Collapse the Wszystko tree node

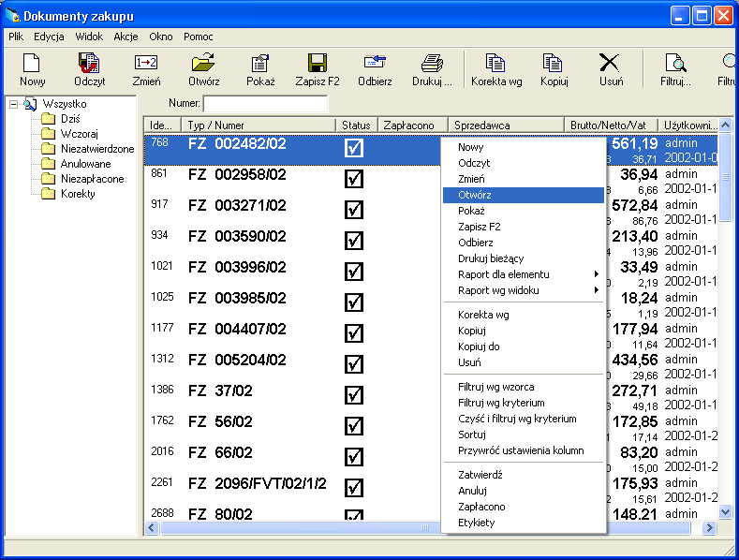click(14, 104)
